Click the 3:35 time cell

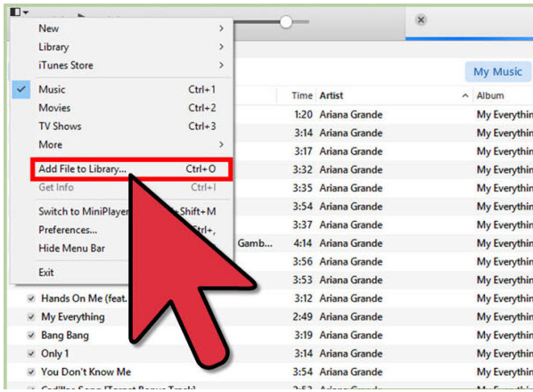point(302,188)
